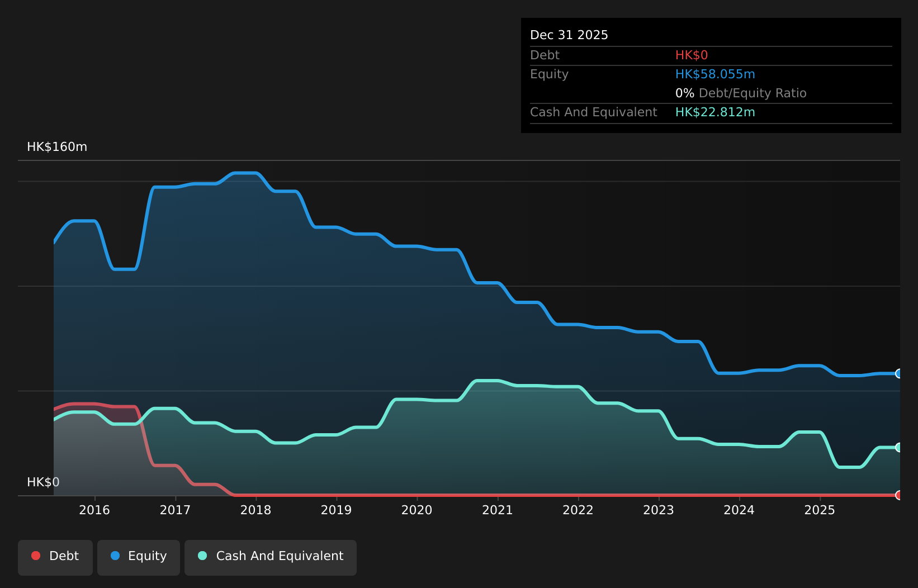918x588 pixels.
Task: Click the red HK$0 debt value in tooltip
Action: pyautogui.click(x=692, y=55)
